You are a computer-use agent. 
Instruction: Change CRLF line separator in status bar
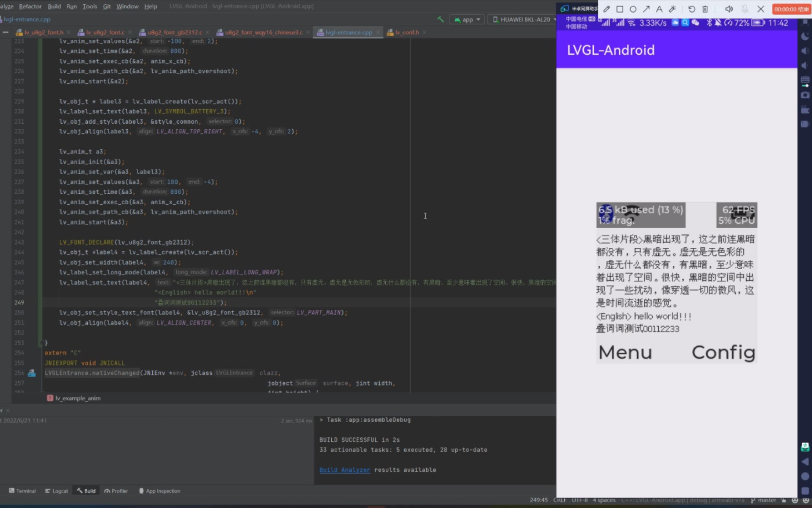click(560, 500)
